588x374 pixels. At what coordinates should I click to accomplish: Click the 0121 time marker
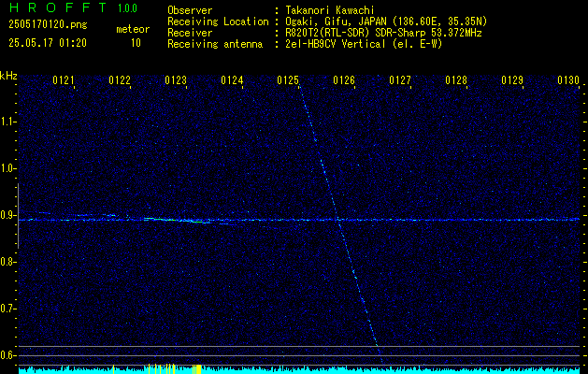click(63, 80)
